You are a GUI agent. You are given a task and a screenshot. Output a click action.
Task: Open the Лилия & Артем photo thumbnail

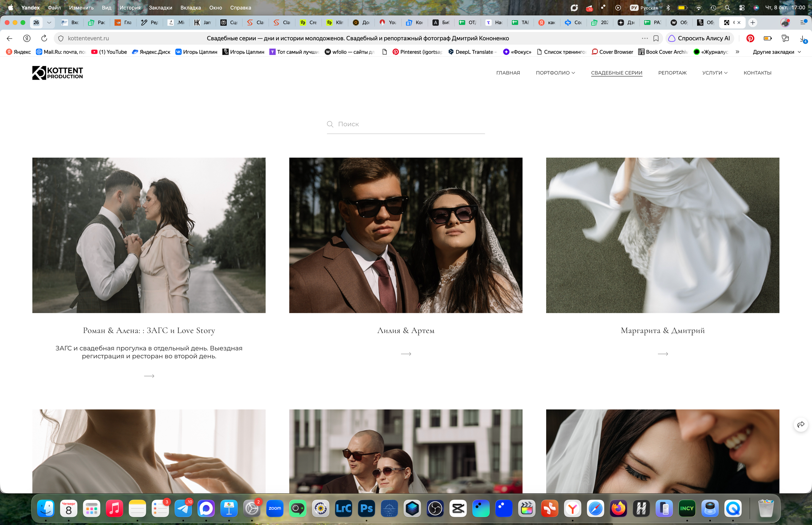(x=406, y=235)
